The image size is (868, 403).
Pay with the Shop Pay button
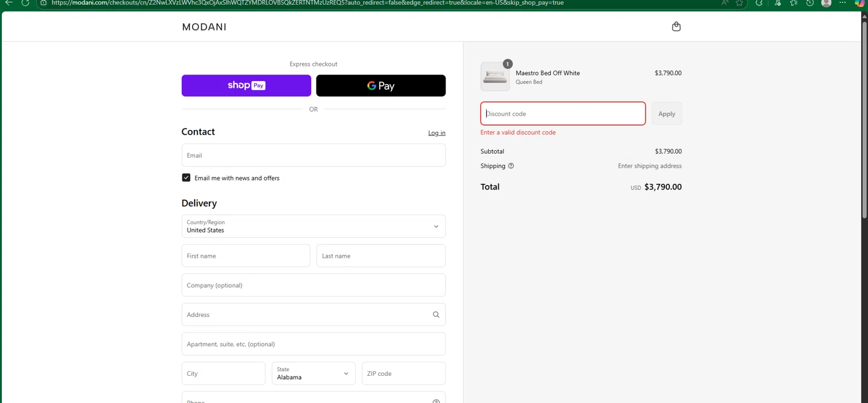pos(247,86)
